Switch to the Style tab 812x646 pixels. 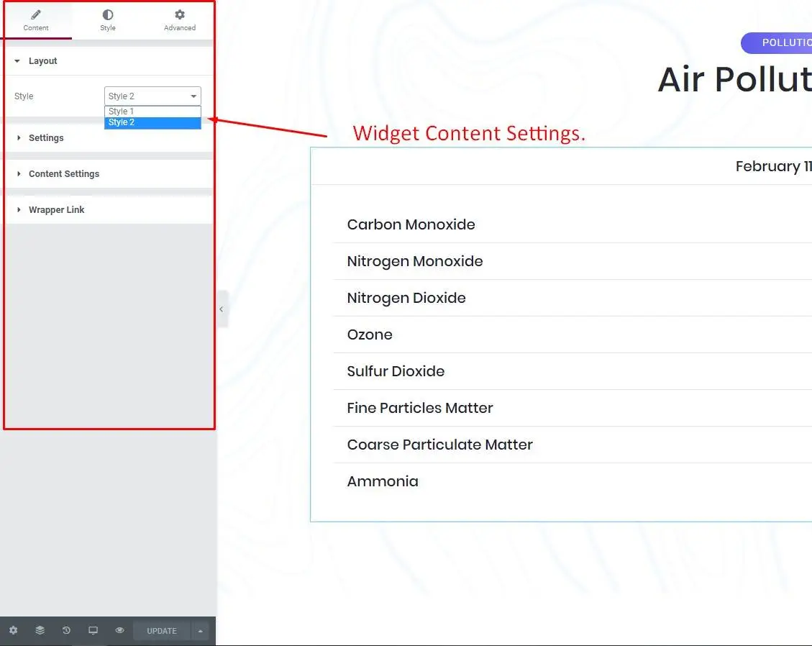pyautogui.click(x=108, y=20)
